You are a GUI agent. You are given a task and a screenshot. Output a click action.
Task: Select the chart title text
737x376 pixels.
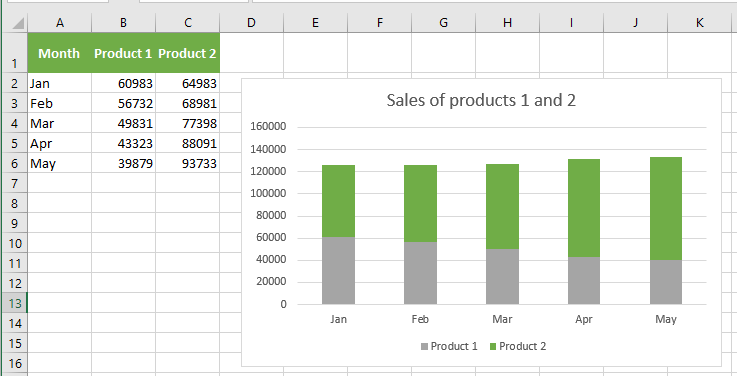pos(481,100)
